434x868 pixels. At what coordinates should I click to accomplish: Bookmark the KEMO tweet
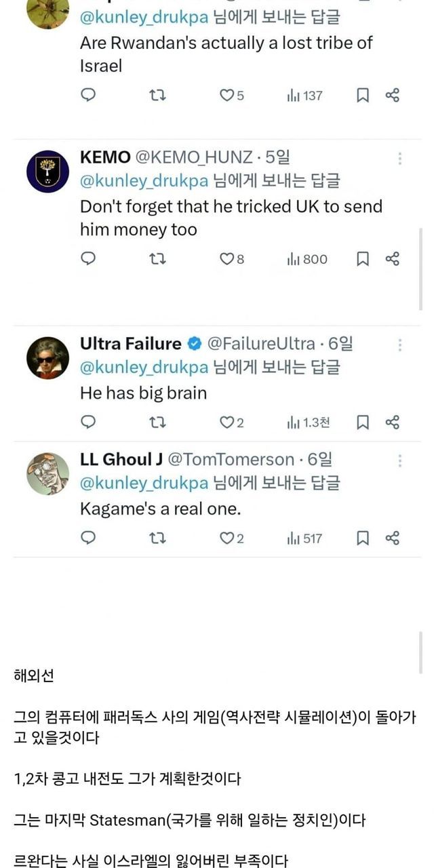click(x=363, y=259)
